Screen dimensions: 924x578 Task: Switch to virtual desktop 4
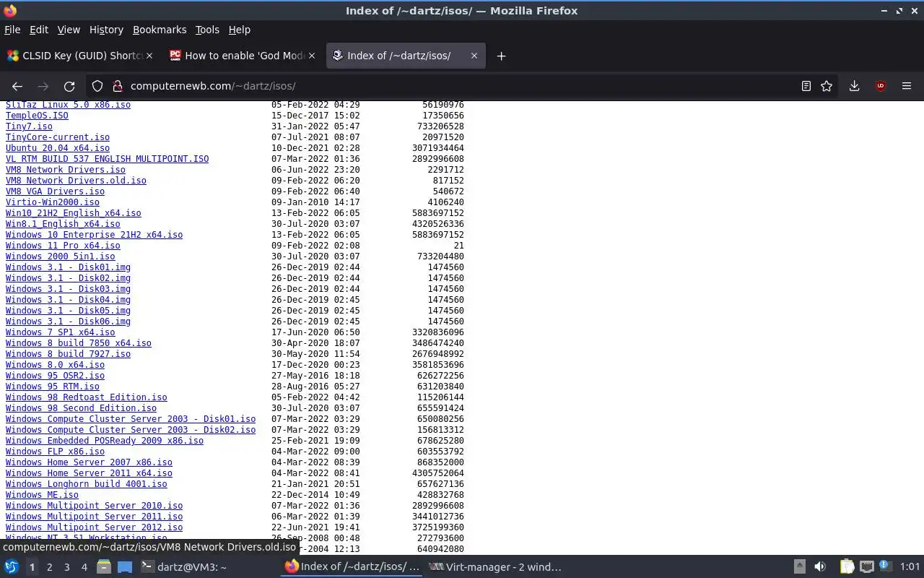[x=84, y=567]
